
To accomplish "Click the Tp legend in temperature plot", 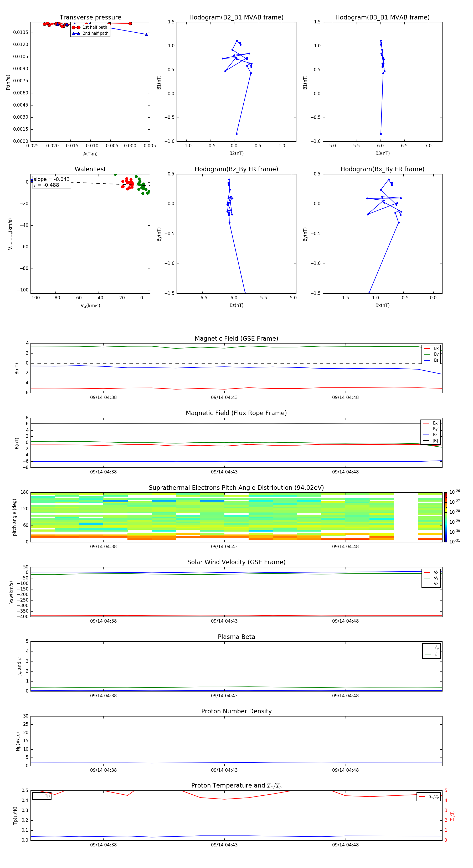I will point(42,796).
